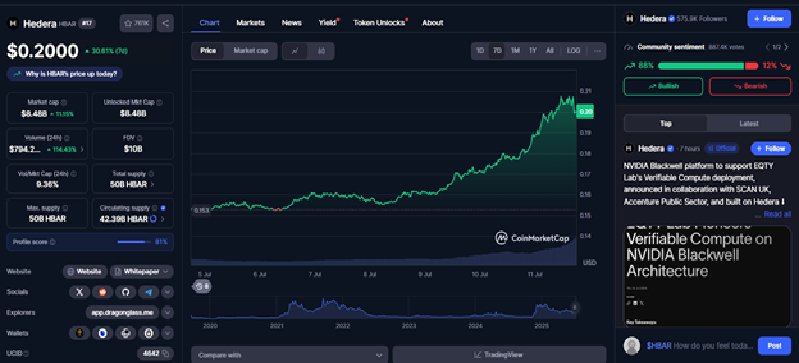Open the TradingView chart button
The image size is (799, 363).
click(x=499, y=355)
